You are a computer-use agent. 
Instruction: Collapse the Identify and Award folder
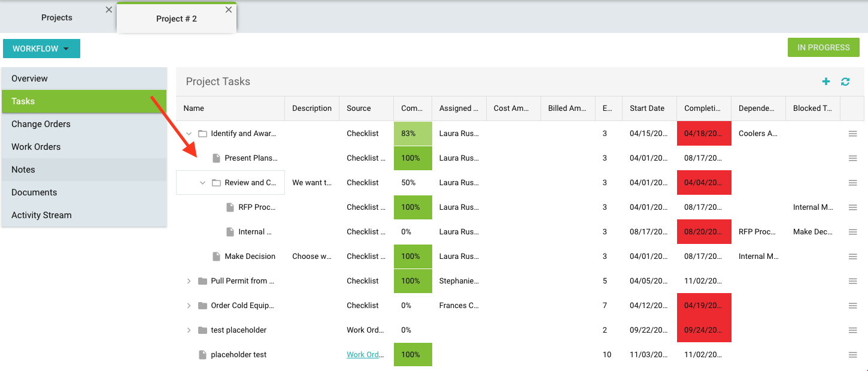coord(189,134)
